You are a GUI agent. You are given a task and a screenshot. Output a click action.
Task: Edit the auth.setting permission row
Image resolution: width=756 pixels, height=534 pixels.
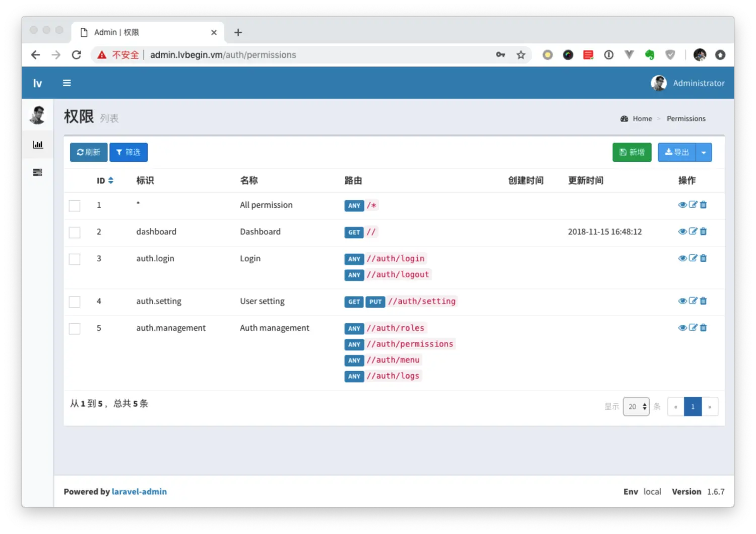pyautogui.click(x=693, y=301)
